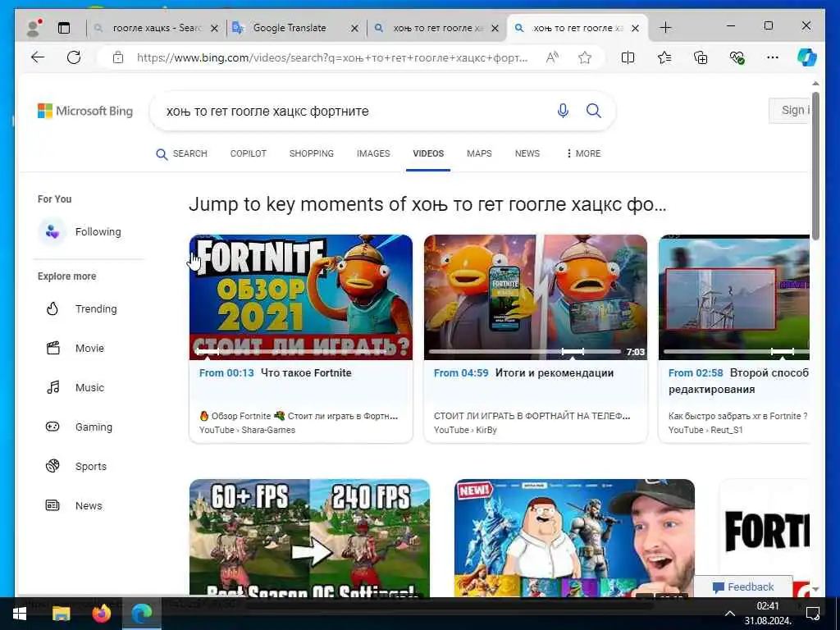Click progress bar on Reut_S1 video thumbnail
This screenshot has width=840, height=630.
point(737,351)
